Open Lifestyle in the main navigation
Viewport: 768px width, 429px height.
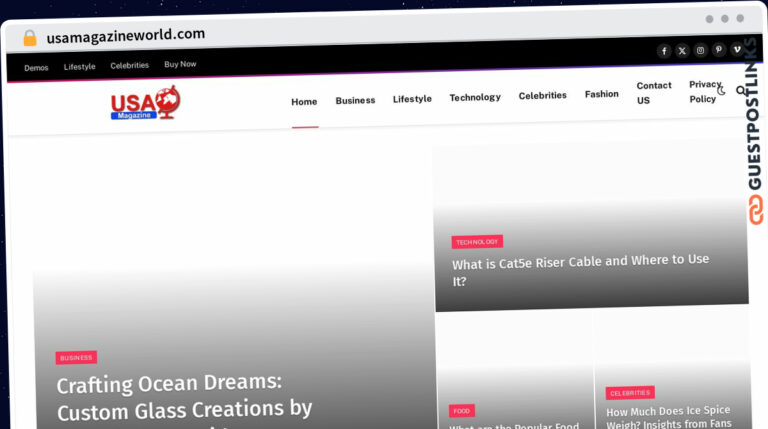[412, 99]
